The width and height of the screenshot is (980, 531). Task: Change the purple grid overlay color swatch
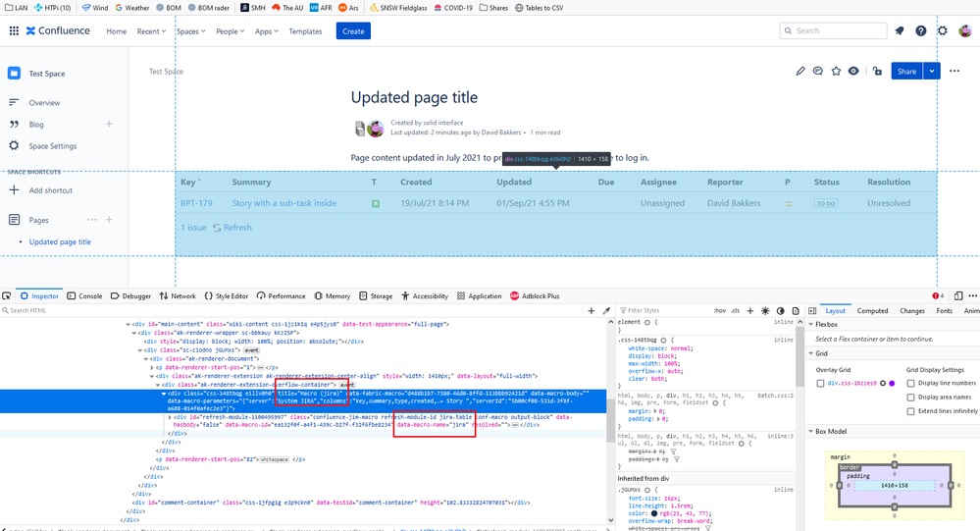892,383
